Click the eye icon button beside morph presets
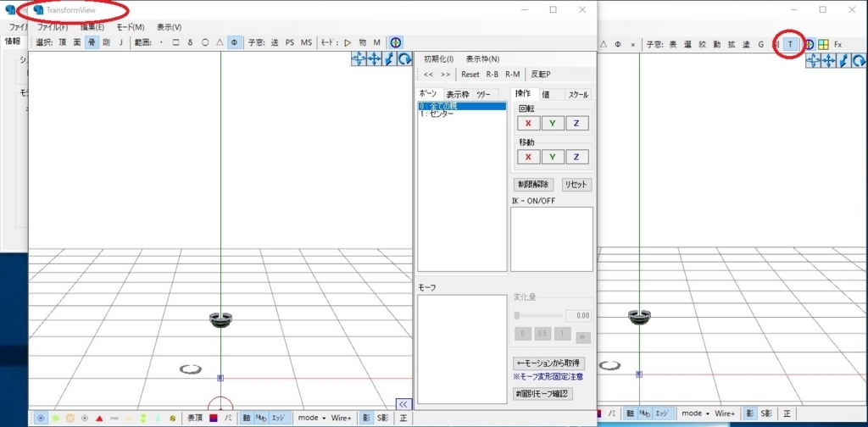Image resolution: width=868 pixels, height=427 pixels. click(583, 337)
